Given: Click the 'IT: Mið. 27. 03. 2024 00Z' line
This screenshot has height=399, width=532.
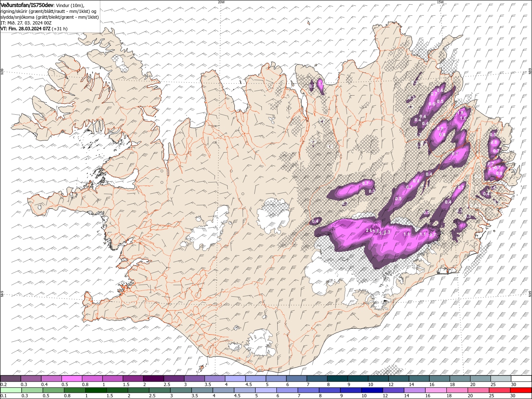Looking at the screenshot, I should click(x=26, y=23).
